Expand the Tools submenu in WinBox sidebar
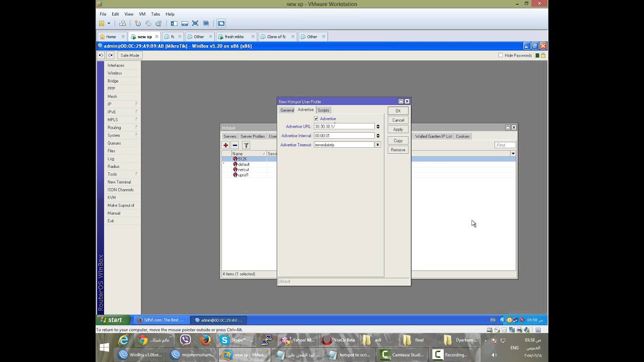Image resolution: width=644 pixels, height=362 pixels. coord(136,174)
